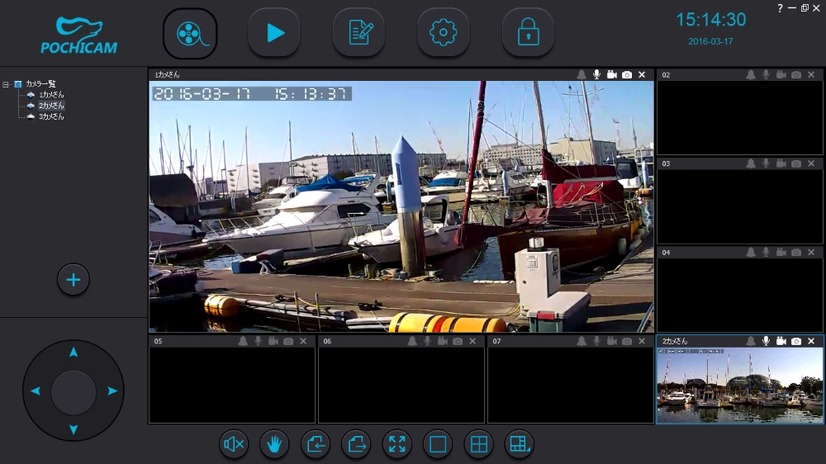Open the live view film reel tab

(x=190, y=33)
